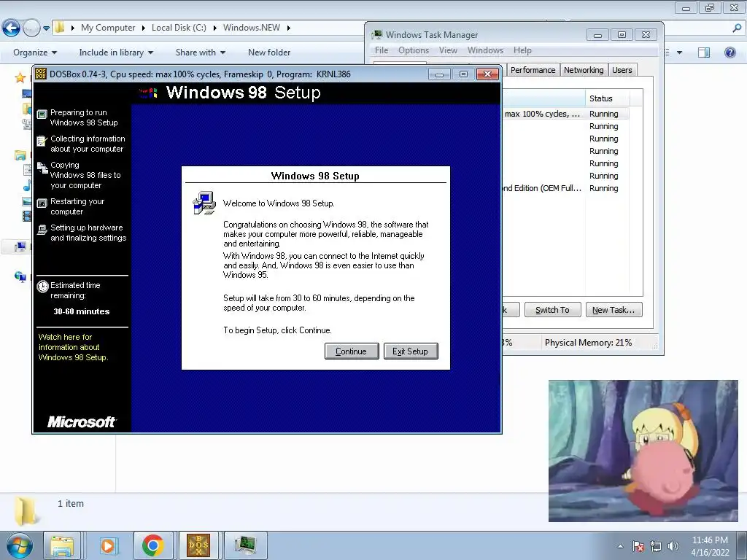Click the Explorer help question mark icon

(729, 52)
